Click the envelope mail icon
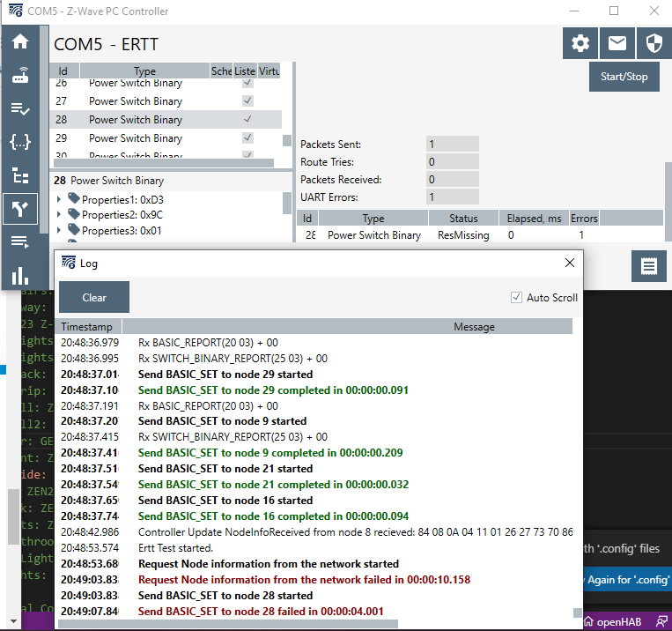Image resolution: width=672 pixels, height=631 pixels. 617,43
